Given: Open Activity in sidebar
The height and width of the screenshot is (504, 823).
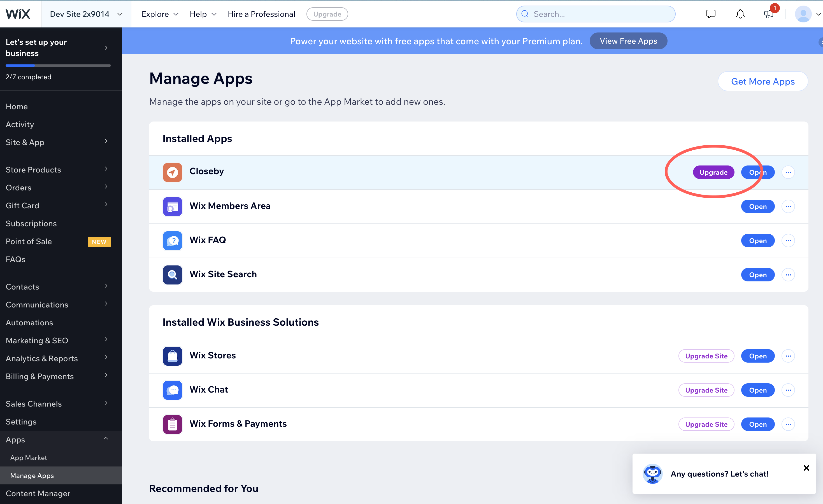Looking at the screenshot, I should click(20, 125).
